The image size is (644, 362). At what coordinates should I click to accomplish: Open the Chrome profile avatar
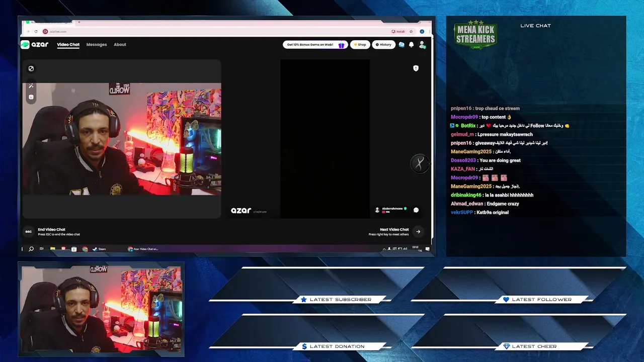click(x=422, y=31)
